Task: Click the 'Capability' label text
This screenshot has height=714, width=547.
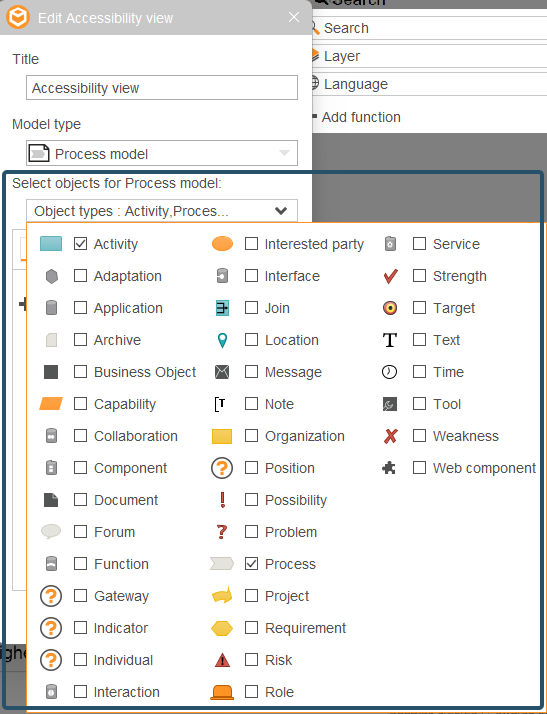Action: (125, 404)
